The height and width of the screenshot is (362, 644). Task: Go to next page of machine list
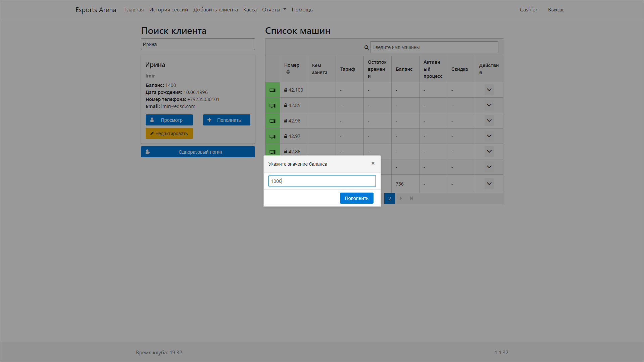point(401,199)
